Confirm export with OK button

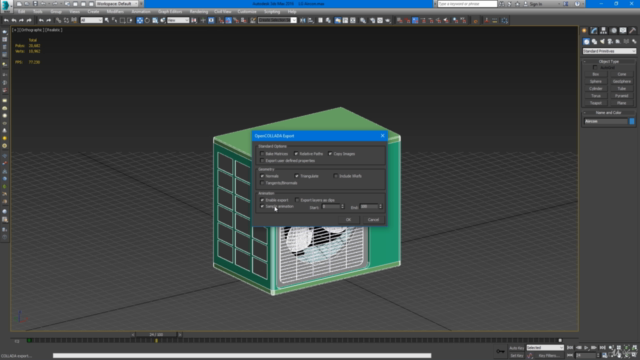click(x=349, y=220)
